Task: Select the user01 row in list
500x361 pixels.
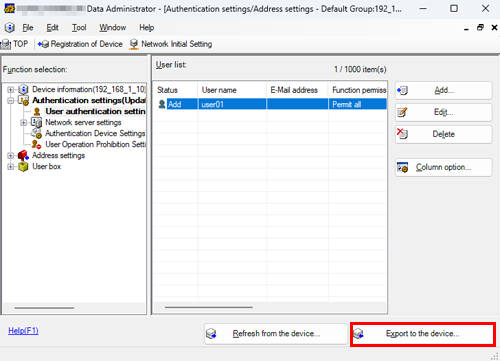Action: point(270,104)
